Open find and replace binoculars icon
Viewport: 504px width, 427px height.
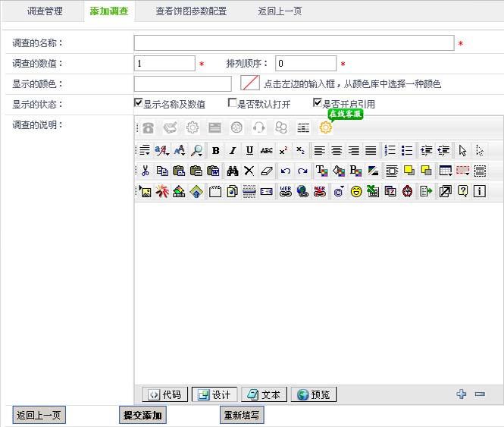point(233,171)
